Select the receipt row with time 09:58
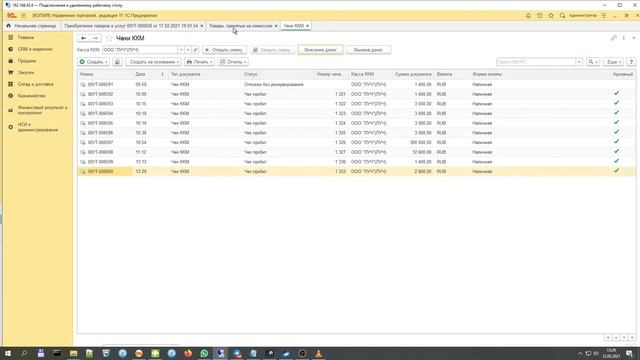640x360 pixels. pyautogui.click(x=356, y=84)
